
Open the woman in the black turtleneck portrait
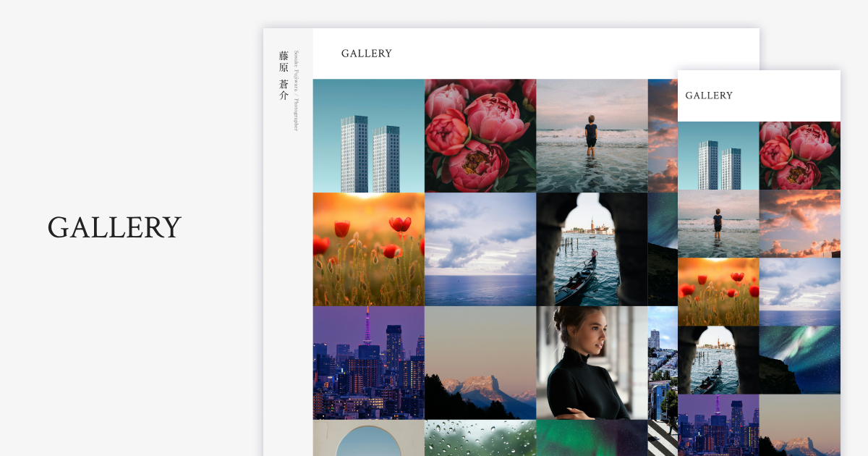pos(592,363)
